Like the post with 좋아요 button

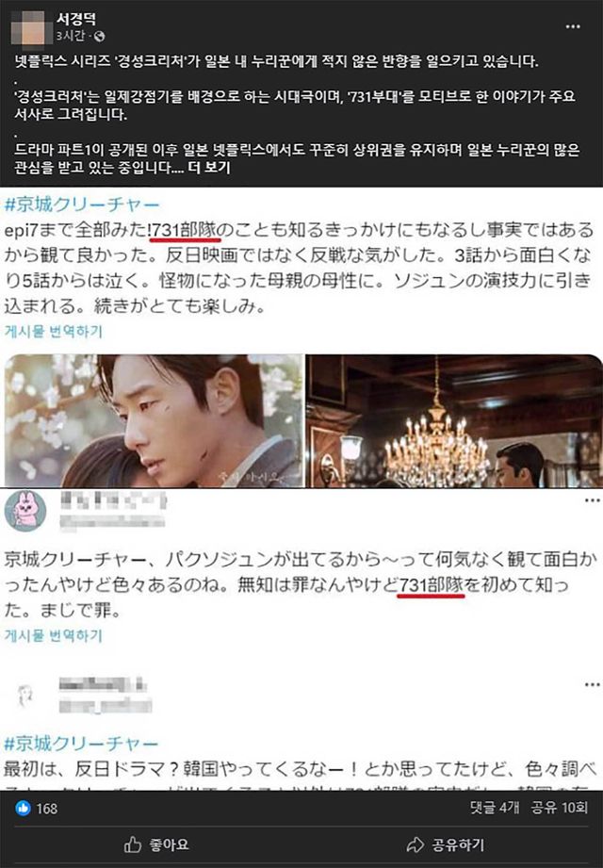click(x=156, y=844)
